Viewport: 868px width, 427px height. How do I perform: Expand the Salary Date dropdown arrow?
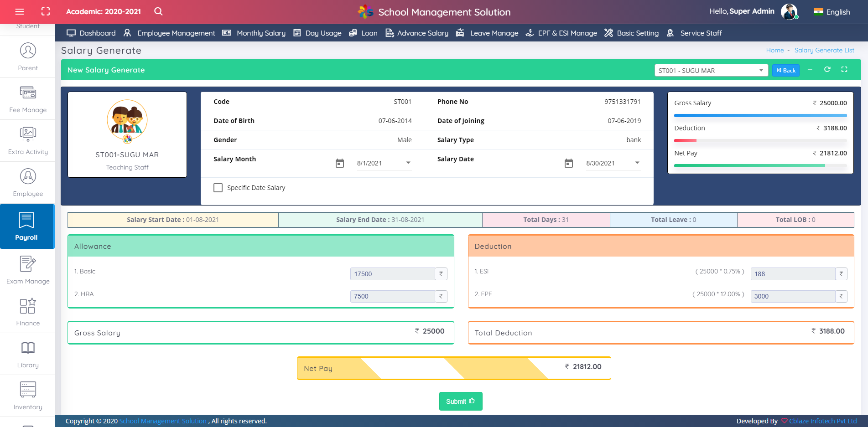[637, 163]
